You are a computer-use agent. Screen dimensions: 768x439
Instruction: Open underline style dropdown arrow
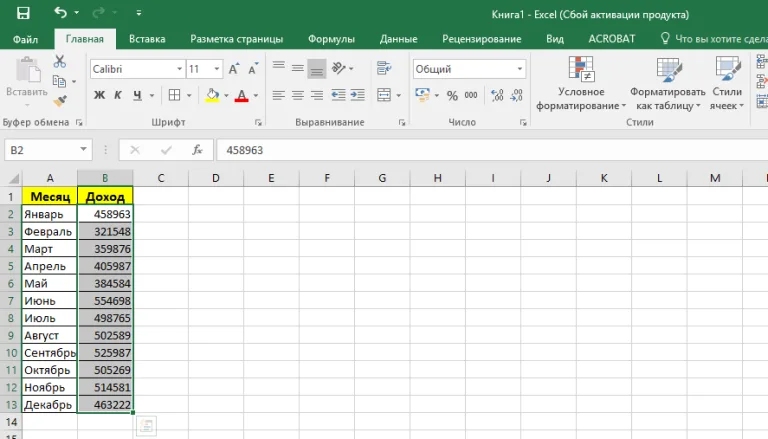pyautogui.click(x=152, y=95)
